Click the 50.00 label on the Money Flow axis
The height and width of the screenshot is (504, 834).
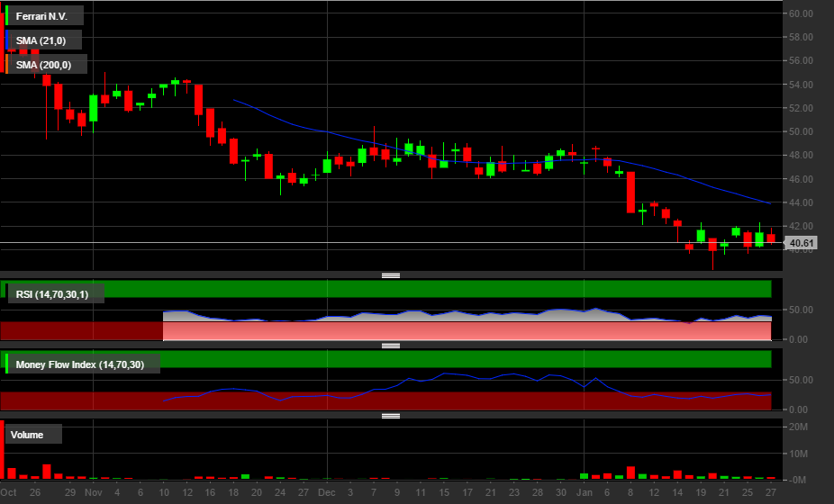(x=801, y=380)
